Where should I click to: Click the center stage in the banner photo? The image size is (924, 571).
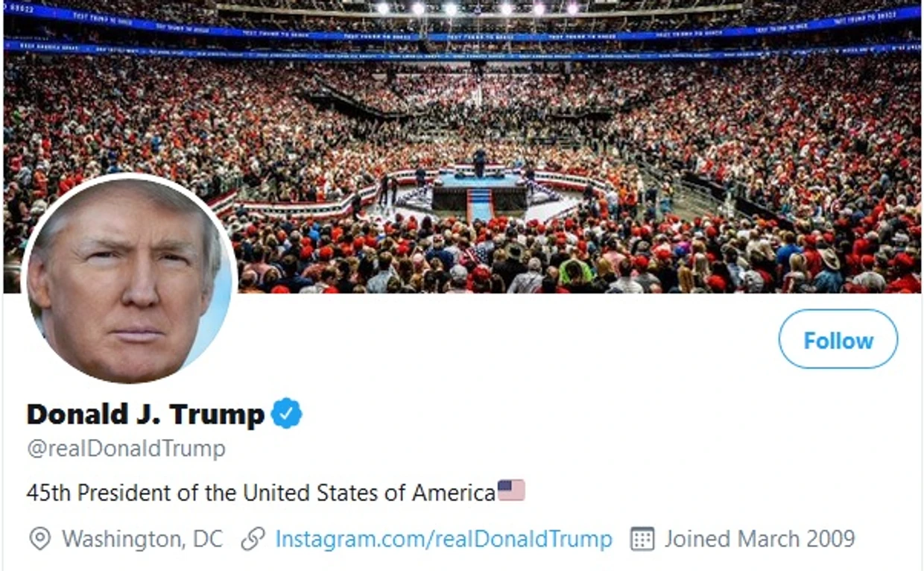[x=479, y=183]
